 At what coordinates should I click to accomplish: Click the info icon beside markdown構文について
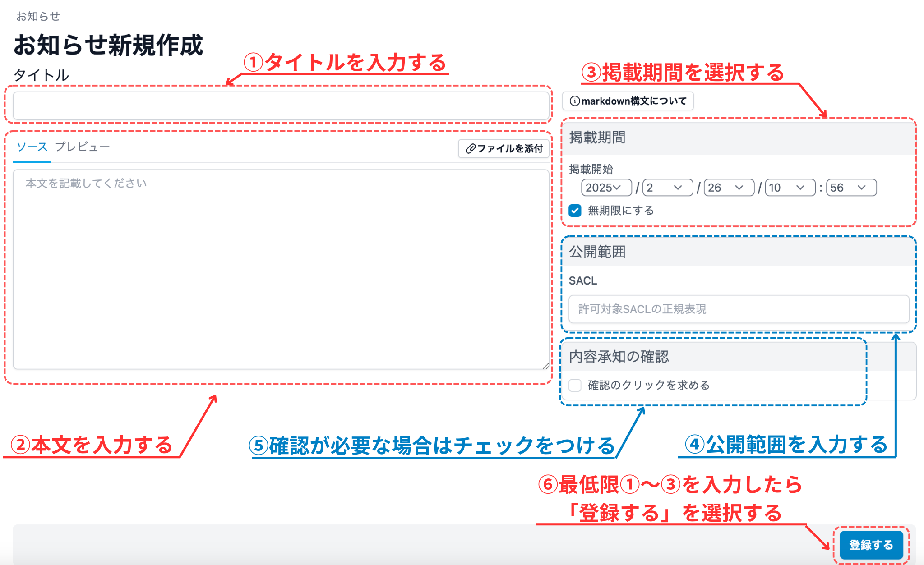575,101
